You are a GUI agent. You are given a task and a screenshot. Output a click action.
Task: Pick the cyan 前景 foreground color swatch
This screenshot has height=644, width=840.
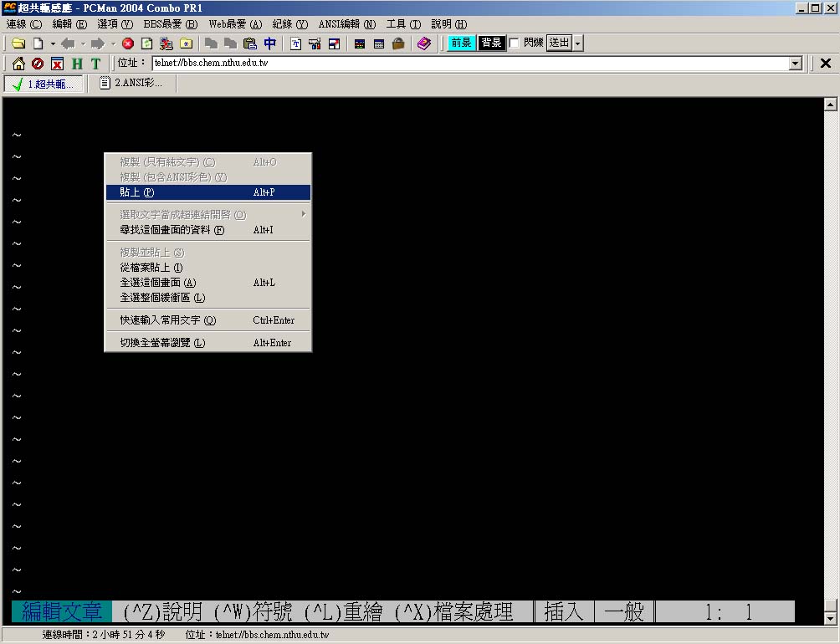coord(461,43)
